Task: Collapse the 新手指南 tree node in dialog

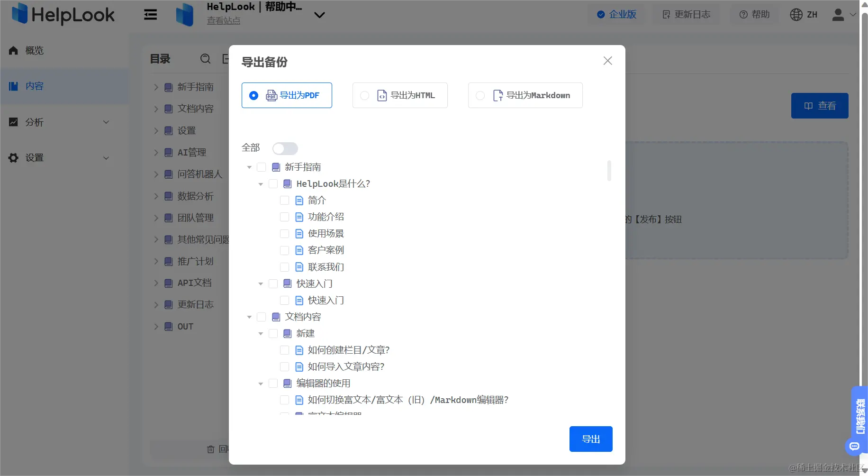Action: pyautogui.click(x=249, y=167)
